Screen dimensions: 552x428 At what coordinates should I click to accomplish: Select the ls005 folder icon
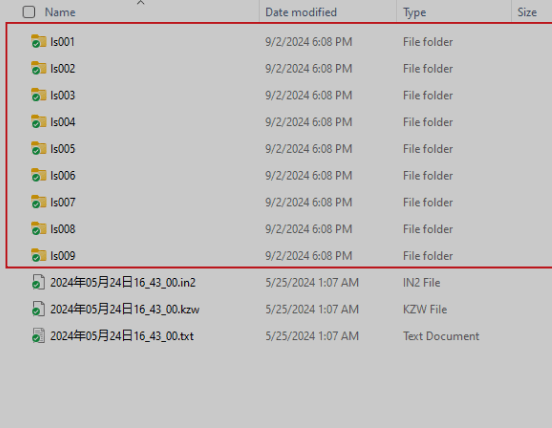[x=38, y=148]
